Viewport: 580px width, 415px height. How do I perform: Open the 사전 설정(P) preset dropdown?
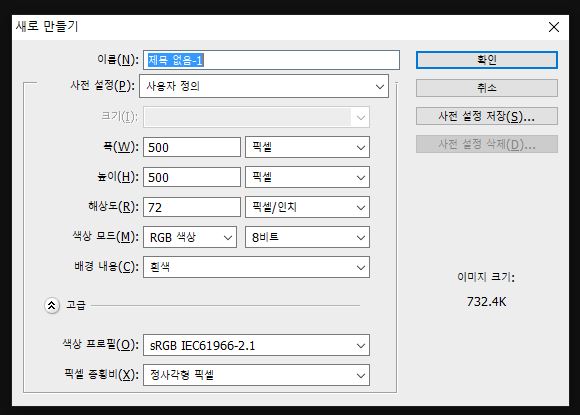click(264, 86)
